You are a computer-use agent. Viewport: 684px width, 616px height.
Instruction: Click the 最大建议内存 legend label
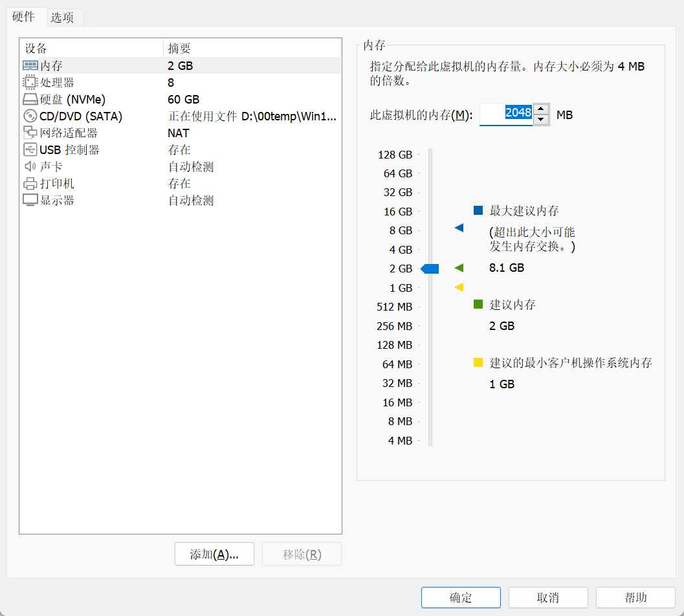[524, 211]
